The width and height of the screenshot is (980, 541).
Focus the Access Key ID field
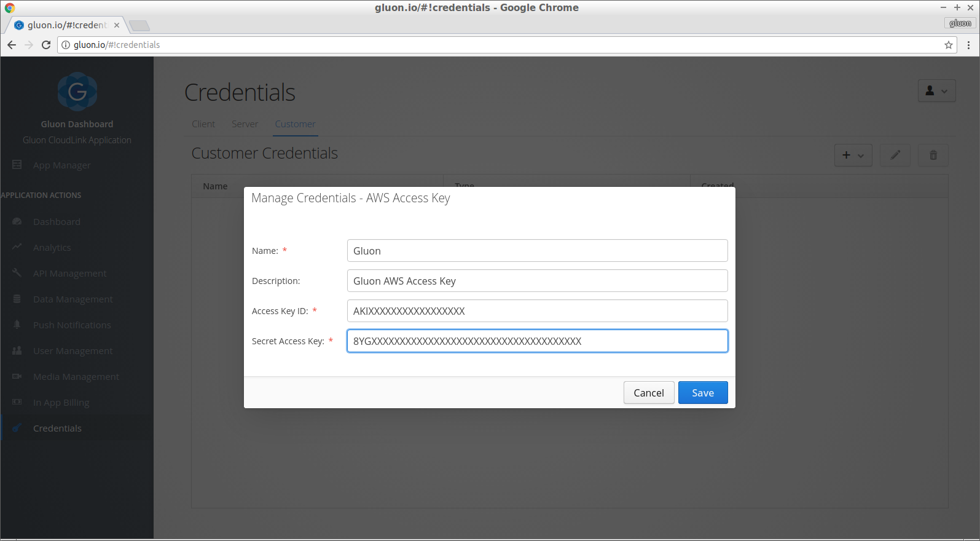tap(537, 311)
